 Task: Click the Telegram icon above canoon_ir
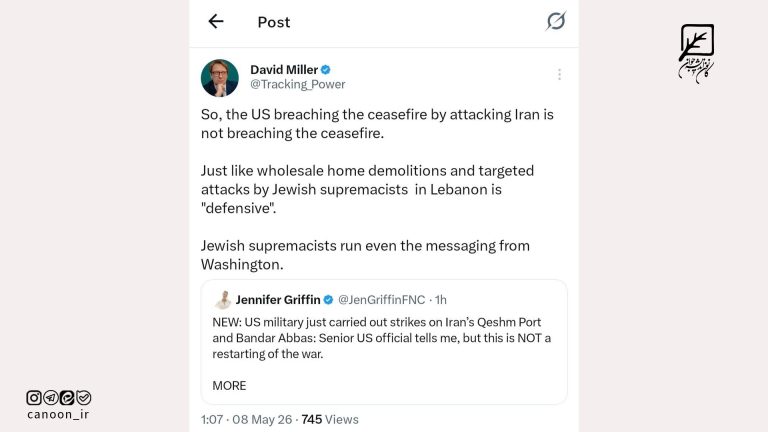click(50, 398)
